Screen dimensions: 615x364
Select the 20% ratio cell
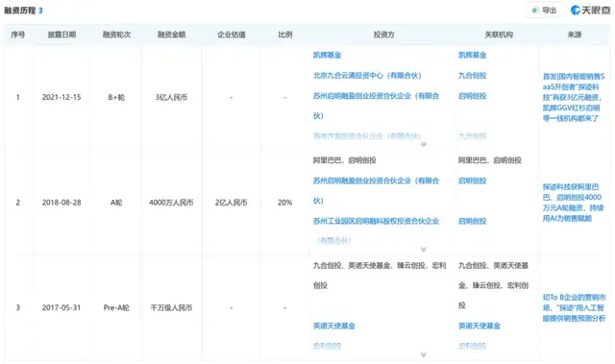coord(285,203)
